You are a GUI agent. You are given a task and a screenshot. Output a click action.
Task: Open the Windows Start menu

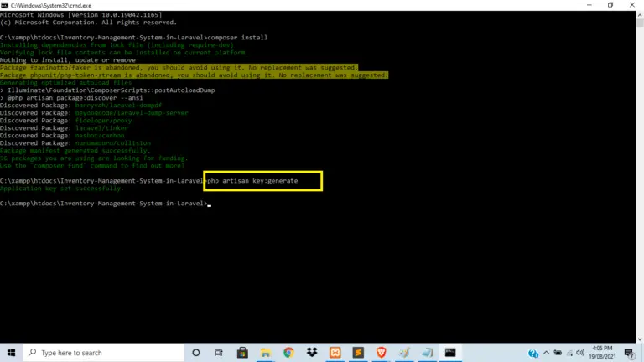pyautogui.click(x=10, y=353)
